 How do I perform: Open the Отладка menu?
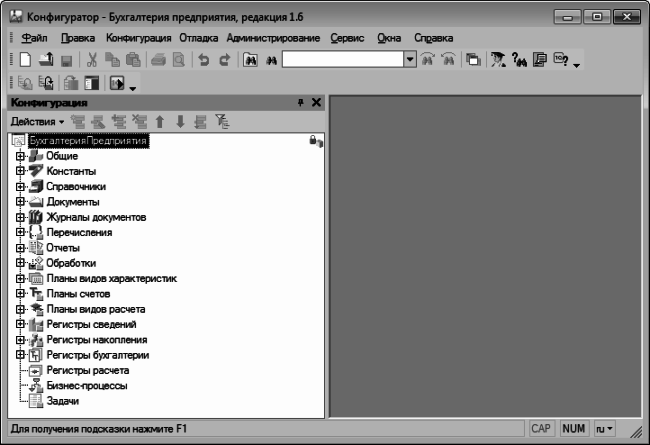[199, 38]
